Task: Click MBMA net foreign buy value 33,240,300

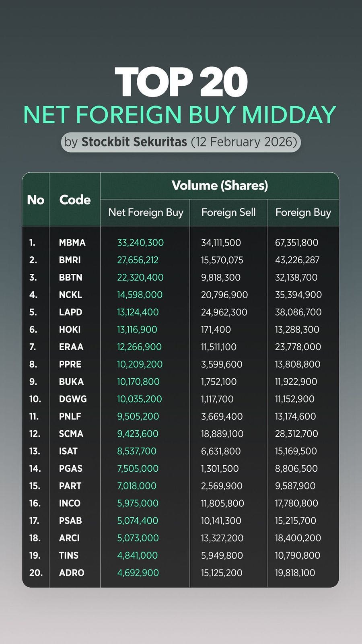Action: 140,243
